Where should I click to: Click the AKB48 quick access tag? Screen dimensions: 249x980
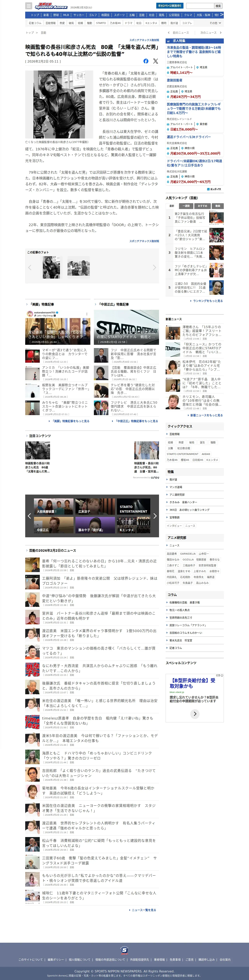[x=206, y=454]
